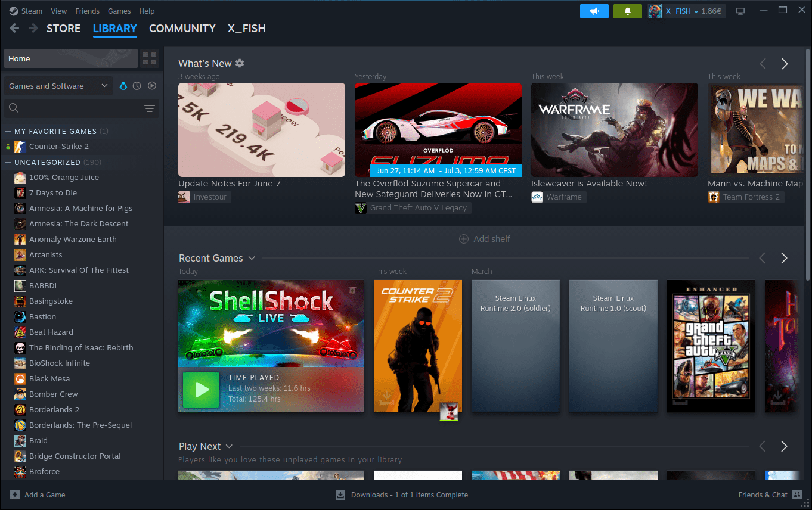Toggle the ready to play filter icon

pos(152,86)
